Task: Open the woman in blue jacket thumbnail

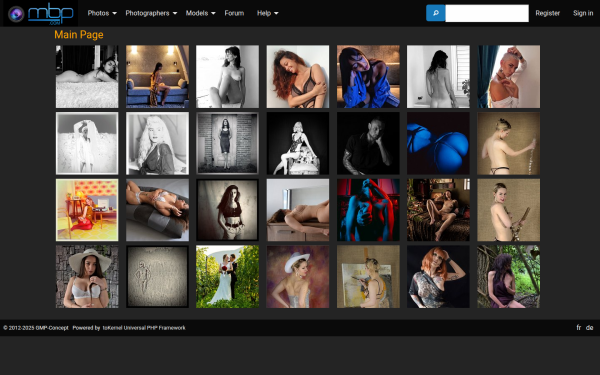Action: coord(368,77)
